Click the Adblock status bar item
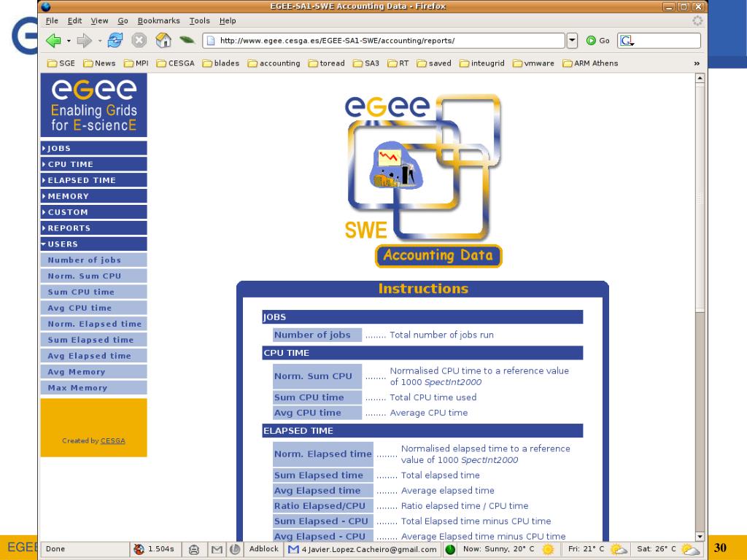The image size is (747, 560). (x=263, y=548)
